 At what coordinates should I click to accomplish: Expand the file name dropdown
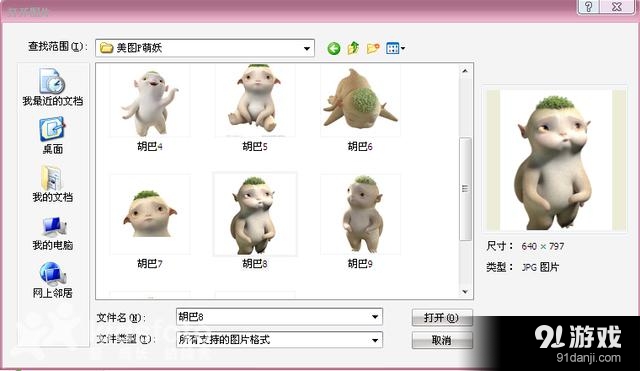375,317
